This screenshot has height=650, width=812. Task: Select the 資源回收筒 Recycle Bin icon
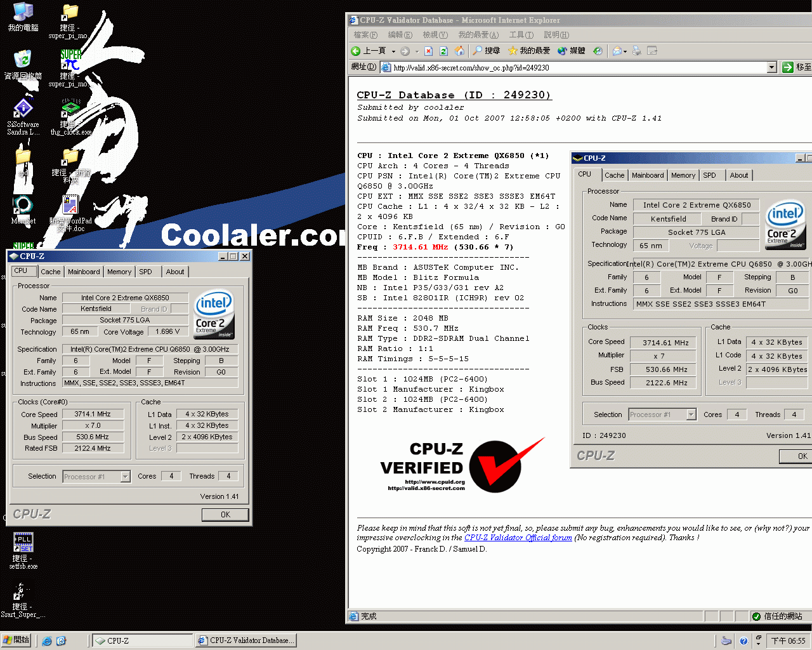click(23, 65)
